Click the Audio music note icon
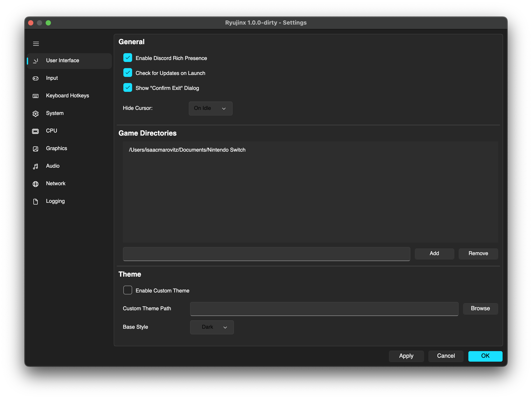The width and height of the screenshot is (532, 399). pos(36,166)
